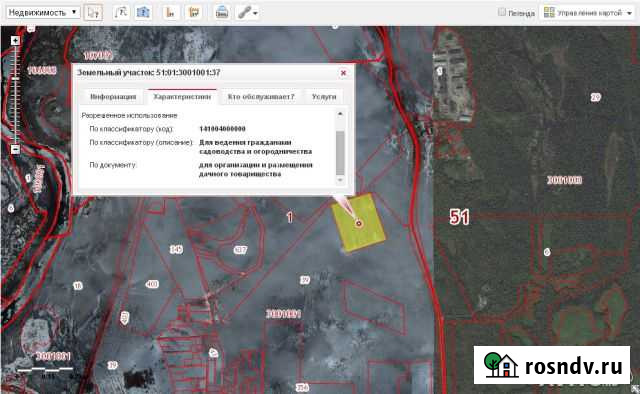Activate the distance measuring tool

[x=121, y=13]
